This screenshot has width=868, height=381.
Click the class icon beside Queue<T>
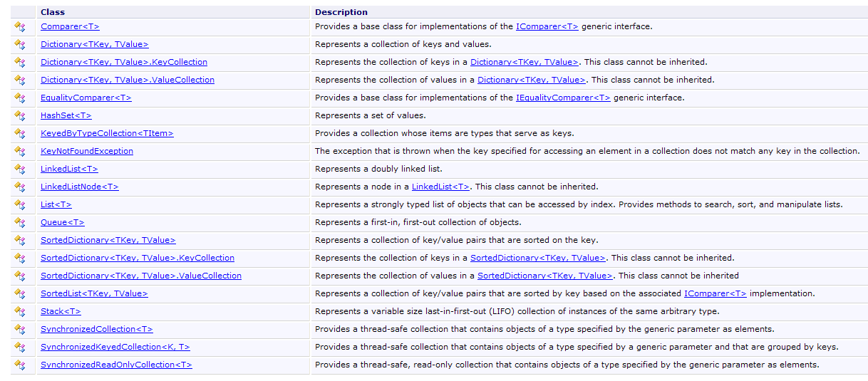tap(19, 222)
